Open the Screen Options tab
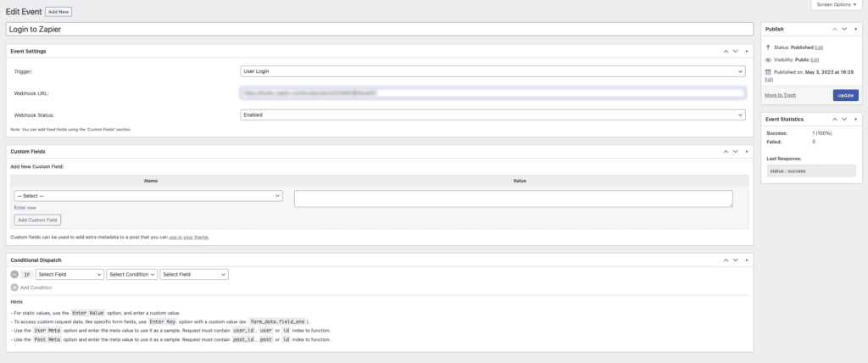This screenshot has height=363, width=868. (837, 4)
